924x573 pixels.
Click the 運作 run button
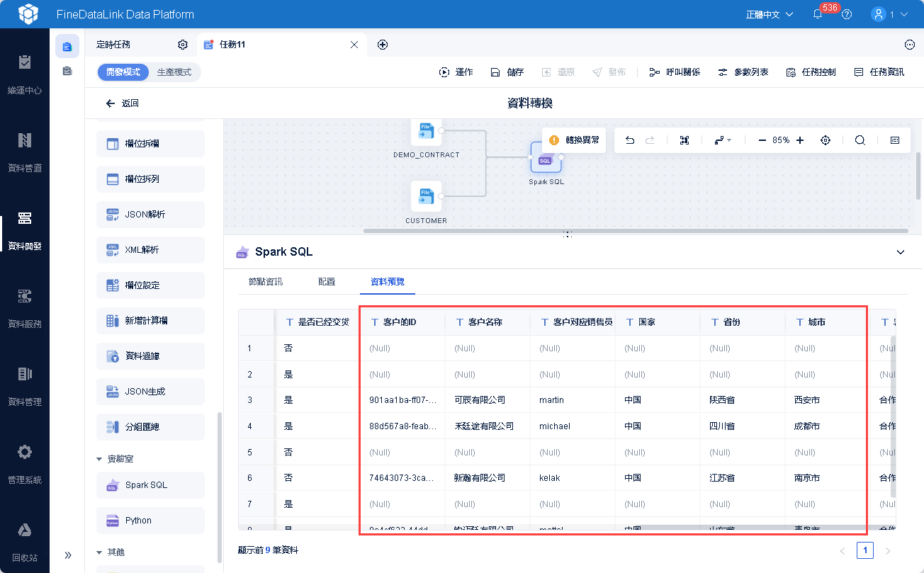[x=456, y=72]
